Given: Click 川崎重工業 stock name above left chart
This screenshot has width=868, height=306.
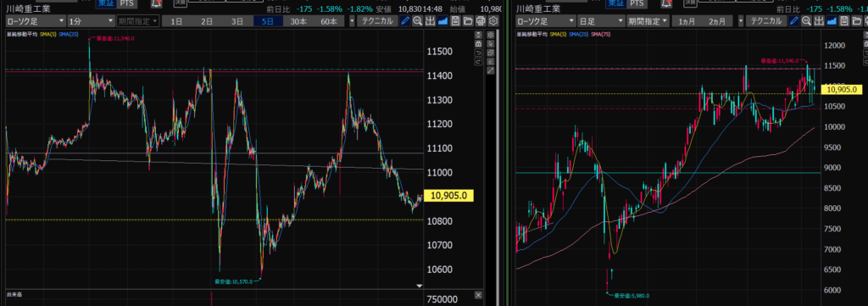Looking at the screenshot, I should coord(28,8).
